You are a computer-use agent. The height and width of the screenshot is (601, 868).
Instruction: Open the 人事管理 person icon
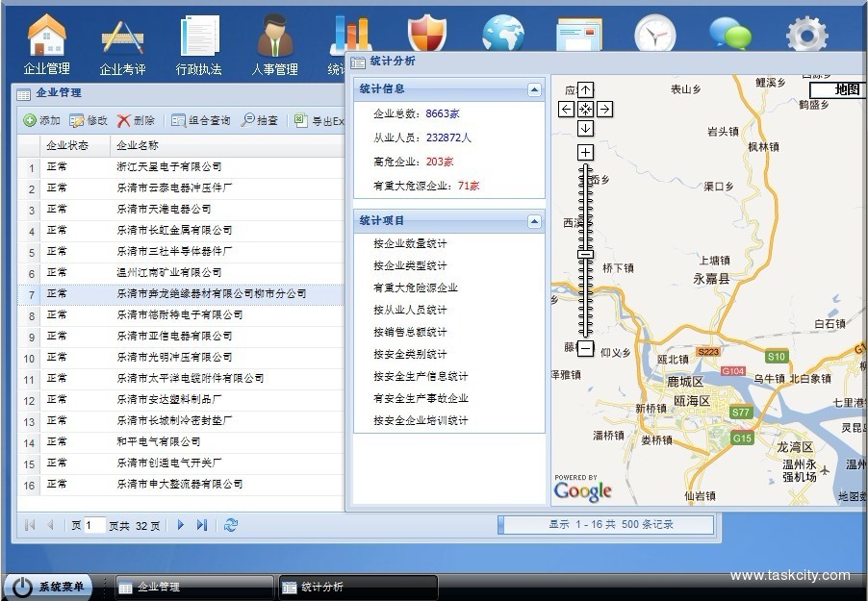pyautogui.click(x=274, y=37)
